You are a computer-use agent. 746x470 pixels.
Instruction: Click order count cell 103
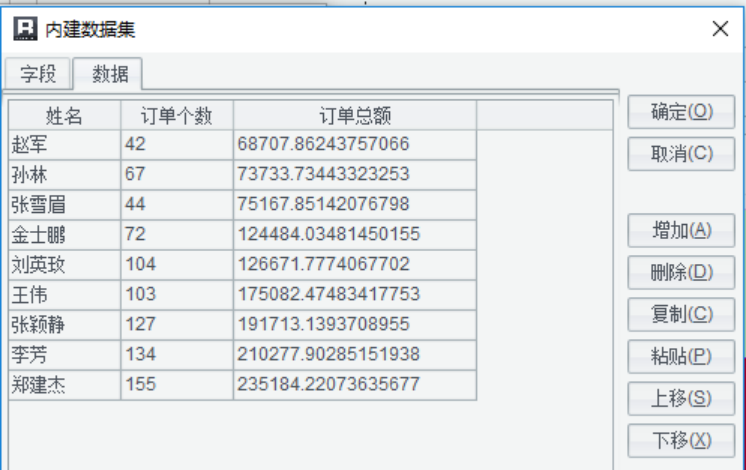pyautogui.click(x=177, y=294)
